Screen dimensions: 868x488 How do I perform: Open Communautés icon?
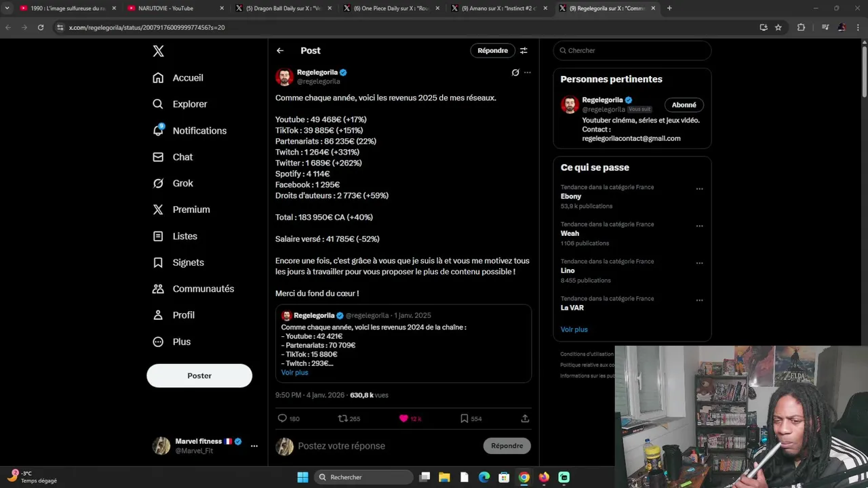tap(158, 289)
